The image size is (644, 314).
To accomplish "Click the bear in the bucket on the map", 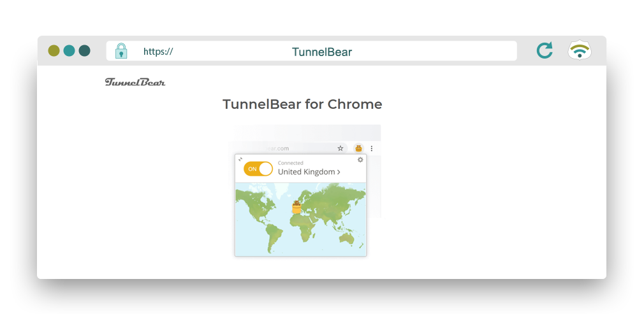I will [x=296, y=206].
